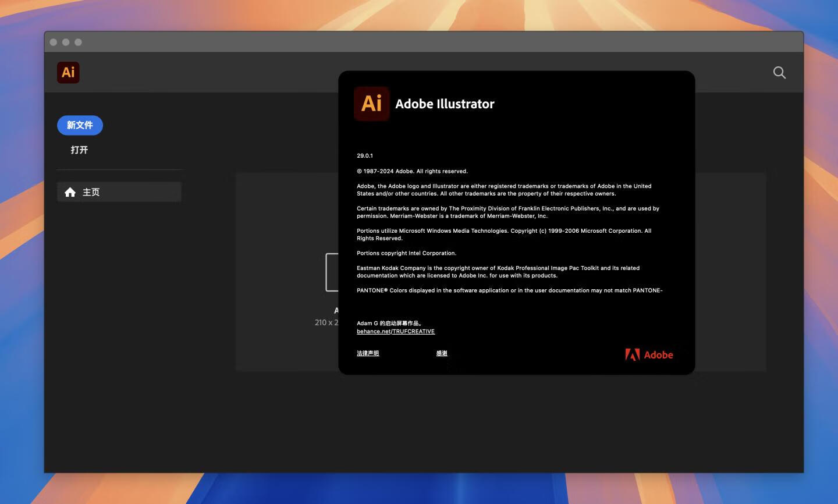Open the 法律声明 legal notices link

coord(368,353)
